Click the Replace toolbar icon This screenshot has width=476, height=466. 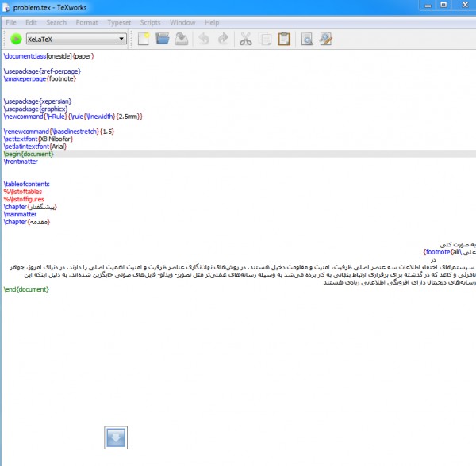click(x=325, y=39)
